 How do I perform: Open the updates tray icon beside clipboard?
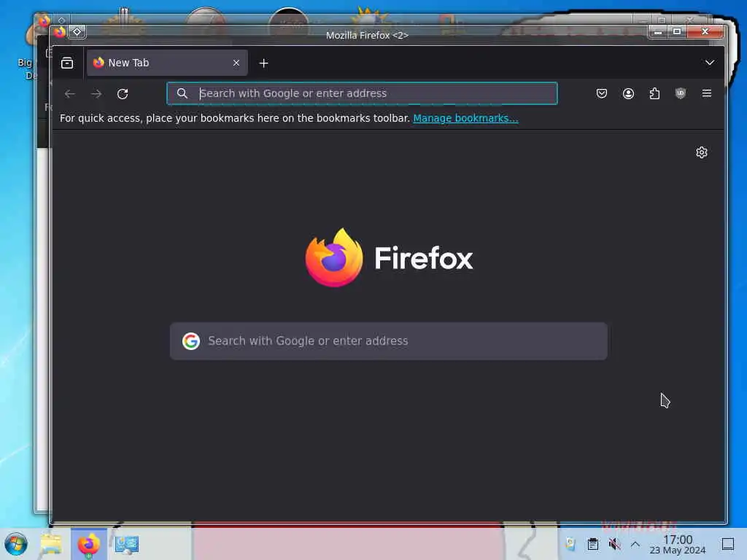click(x=570, y=544)
